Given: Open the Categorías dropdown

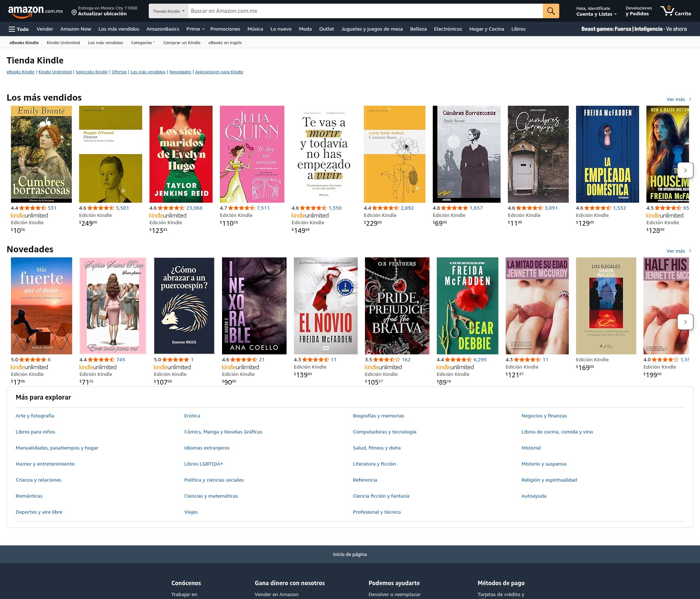Looking at the screenshot, I should [x=143, y=43].
